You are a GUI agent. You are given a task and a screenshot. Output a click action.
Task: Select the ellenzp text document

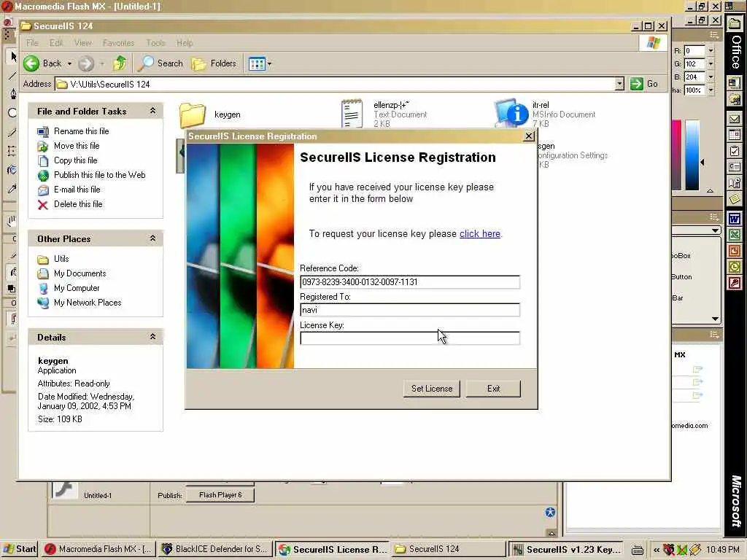pos(352,113)
